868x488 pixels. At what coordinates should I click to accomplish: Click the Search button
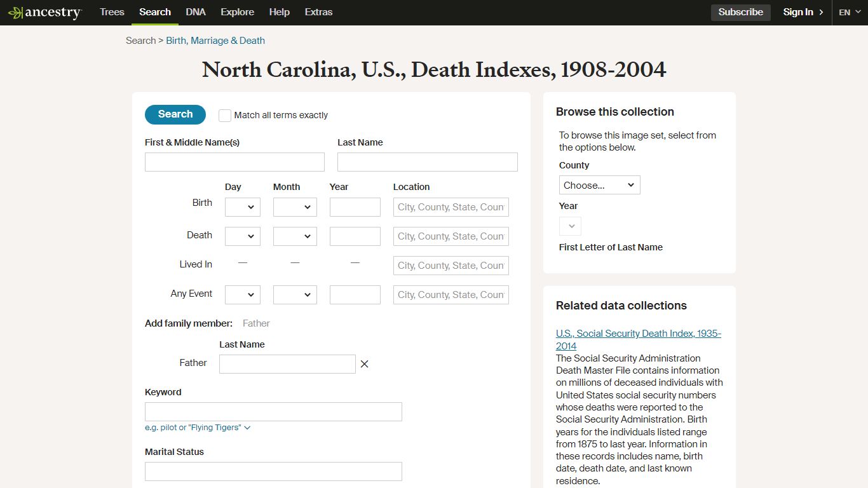click(175, 114)
